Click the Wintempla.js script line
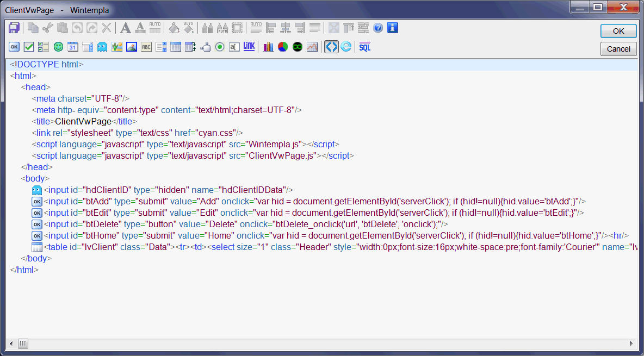 click(x=185, y=145)
